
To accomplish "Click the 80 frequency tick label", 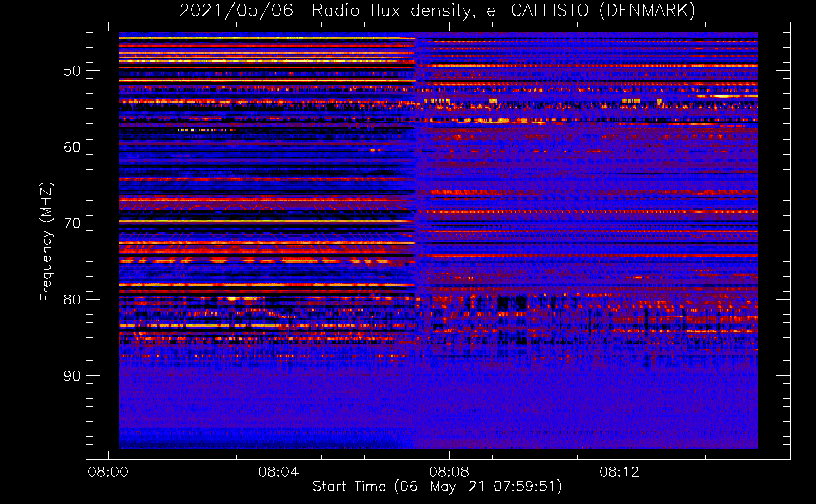I will click(72, 300).
